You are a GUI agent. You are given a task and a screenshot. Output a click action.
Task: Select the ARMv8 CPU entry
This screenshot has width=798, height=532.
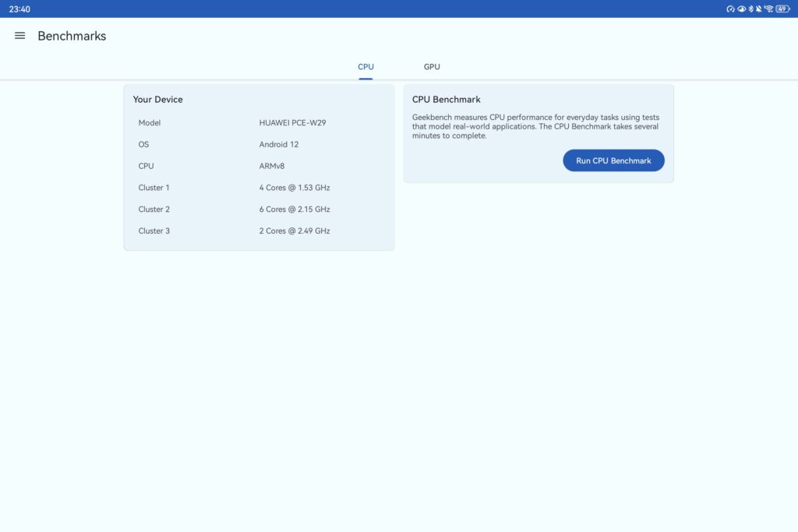click(x=272, y=166)
